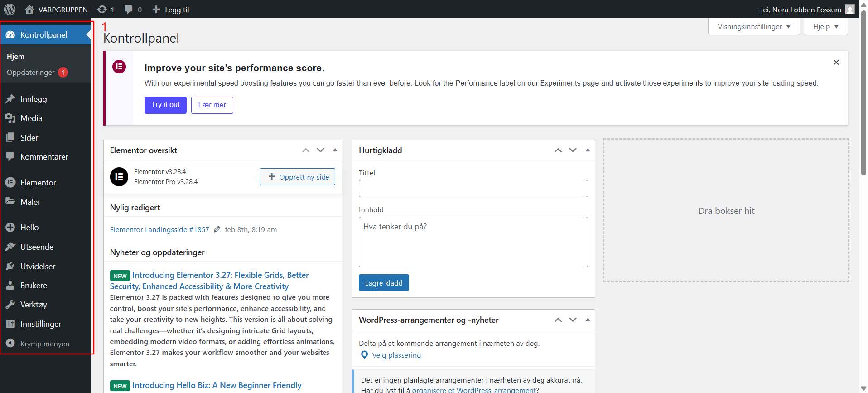Click the Sider pages icon in the sidebar
Viewport: 868px width, 393px height.
(10, 137)
